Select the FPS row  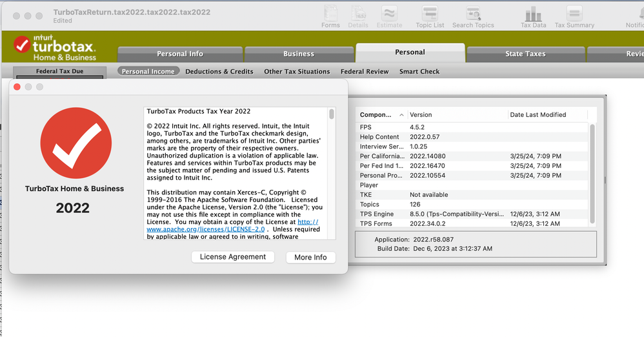[472, 127]
